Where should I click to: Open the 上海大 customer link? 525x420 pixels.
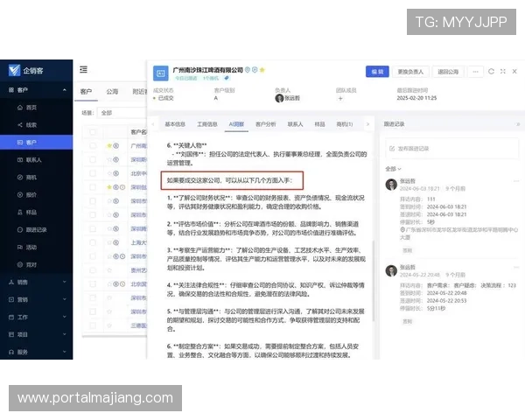pyautogui.click(x=138, y=242)
